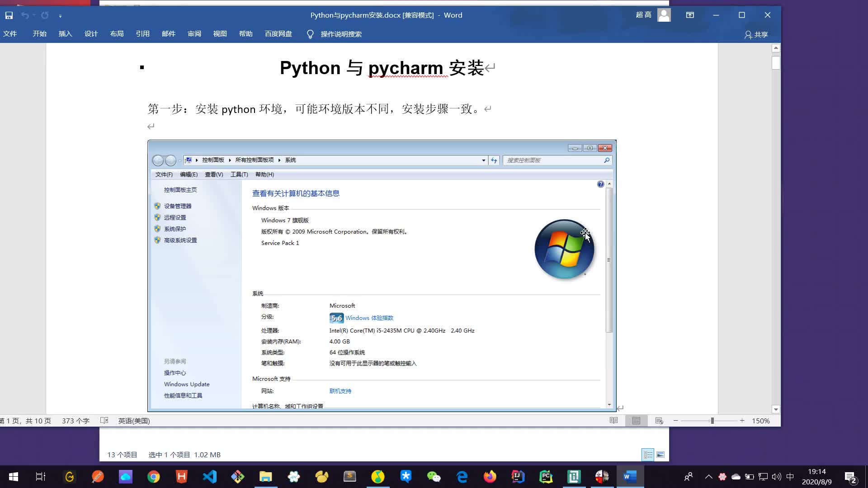Open HBuilder from taskbar
Image resolution: width=868 pixels, height=488 pixels.
click(x=182, y=477)
